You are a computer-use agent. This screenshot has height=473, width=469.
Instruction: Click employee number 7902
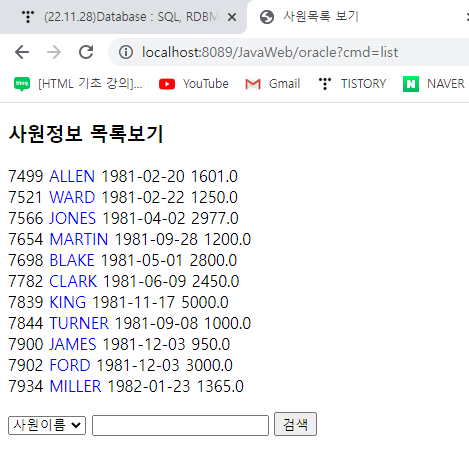point(26,365)
